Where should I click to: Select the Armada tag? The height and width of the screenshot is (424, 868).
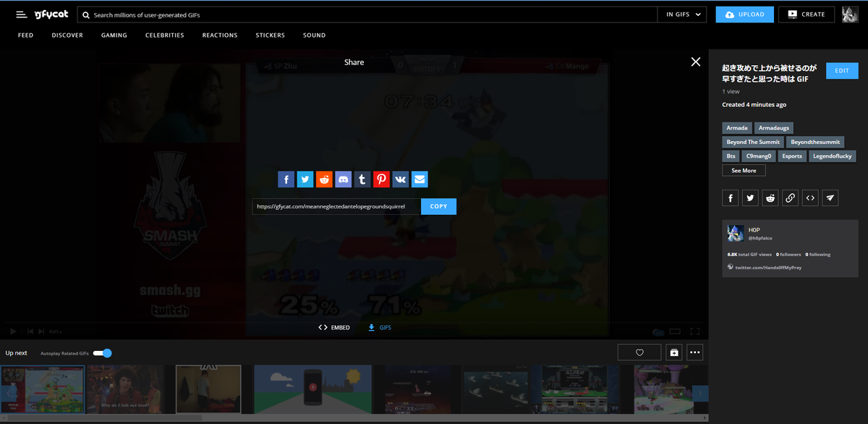point(738,128)
